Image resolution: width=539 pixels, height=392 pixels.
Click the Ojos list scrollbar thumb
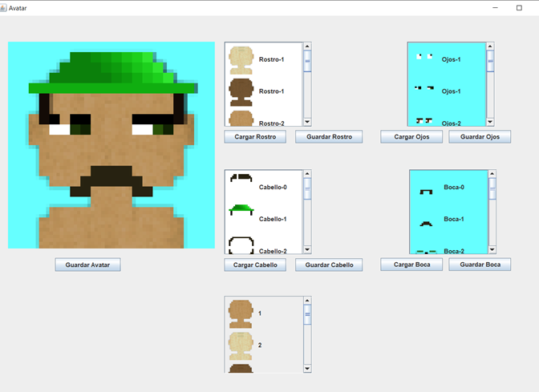point(490,61)
